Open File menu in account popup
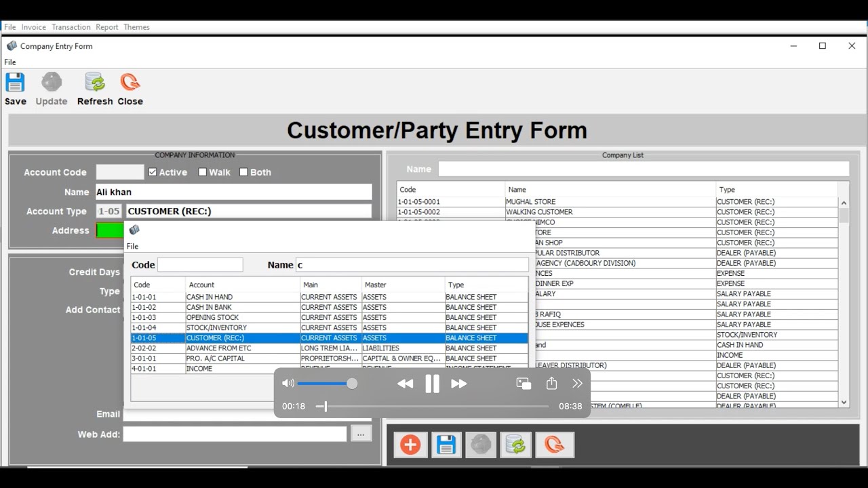Viewport: 868px width, 488px height. point(132,247)
